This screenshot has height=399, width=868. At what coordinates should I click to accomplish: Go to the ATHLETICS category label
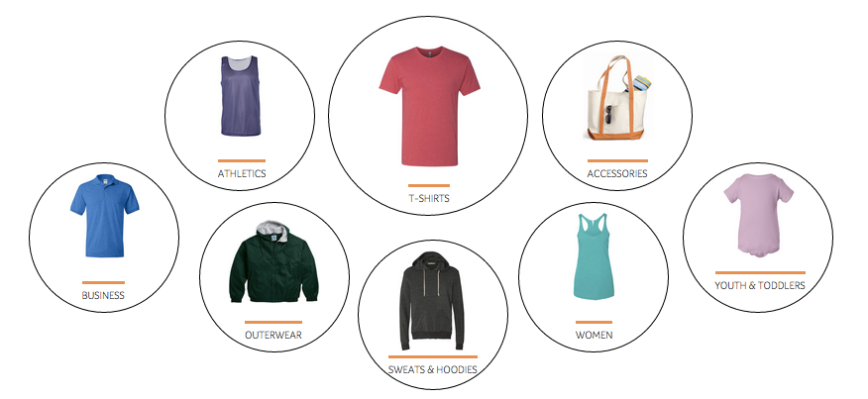242,173
